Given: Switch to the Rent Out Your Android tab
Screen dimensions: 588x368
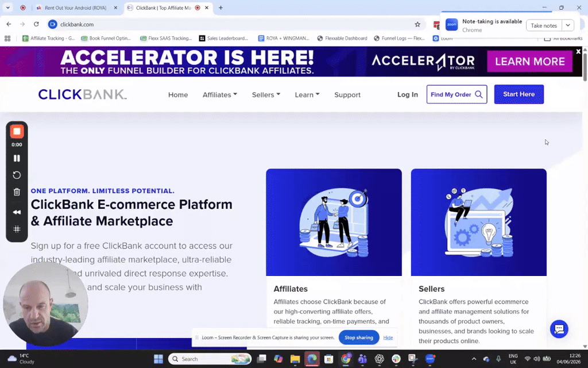Looking at the screenshot, I should coord(75,8).
